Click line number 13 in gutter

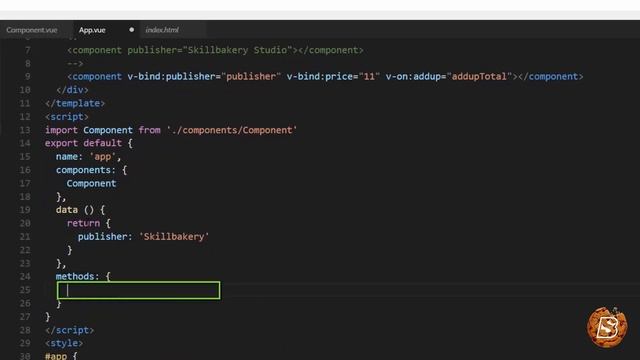click(25, 130)
